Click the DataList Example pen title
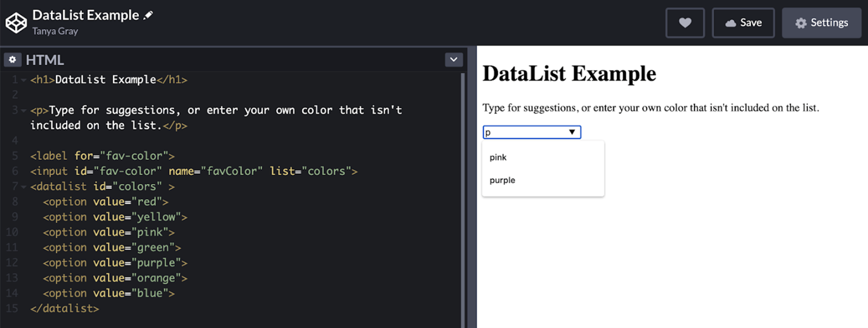This screenshot has width=868, height=328. [x=86, y=15]
